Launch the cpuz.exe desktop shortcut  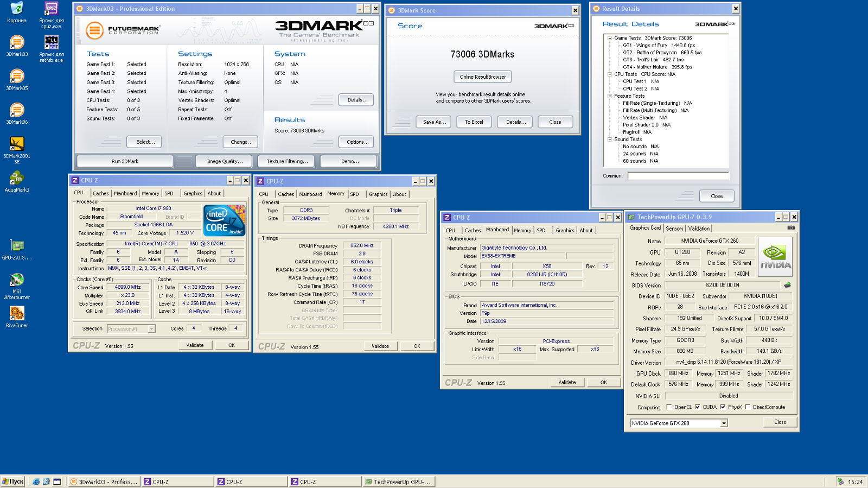pyautogui.click(x=51, y=15)
